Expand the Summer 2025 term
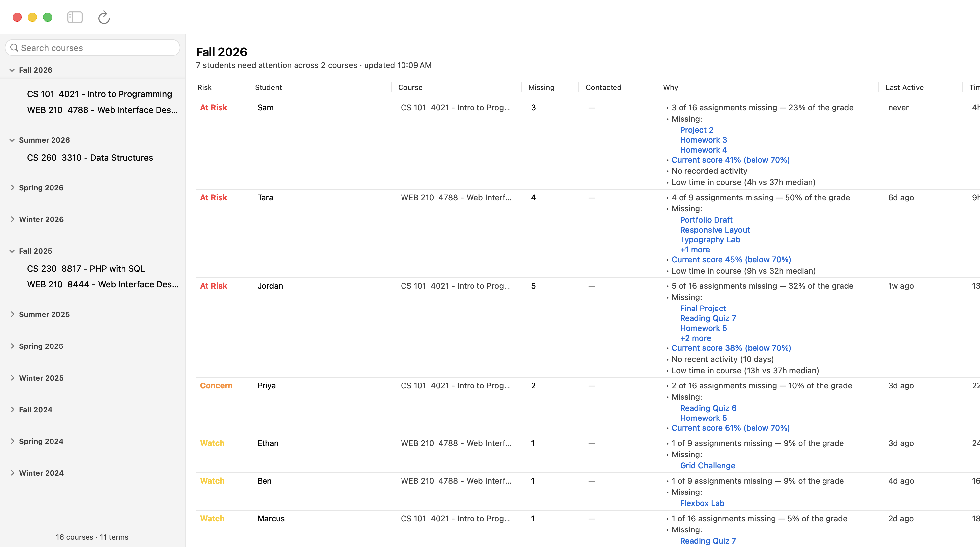This screenshot has width=980, height=547. [12, 314]
